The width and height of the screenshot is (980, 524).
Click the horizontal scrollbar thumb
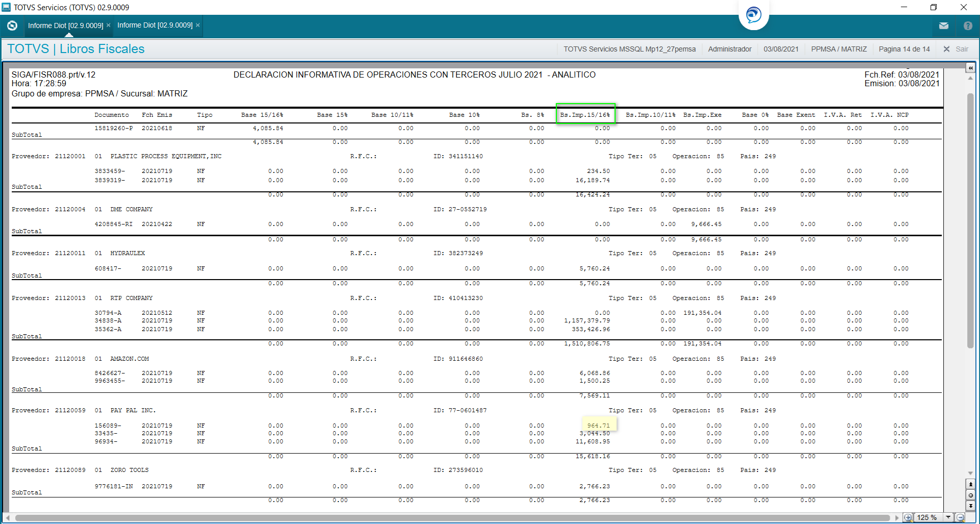point(452,517)
